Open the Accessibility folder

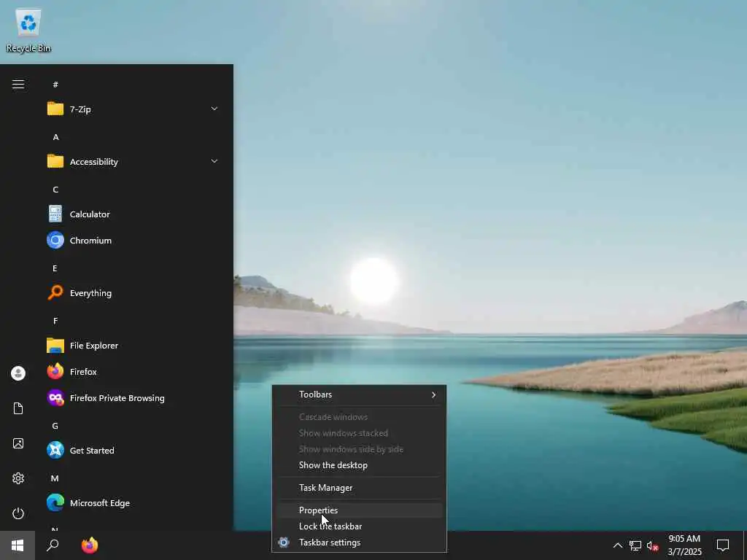[133, 161]
